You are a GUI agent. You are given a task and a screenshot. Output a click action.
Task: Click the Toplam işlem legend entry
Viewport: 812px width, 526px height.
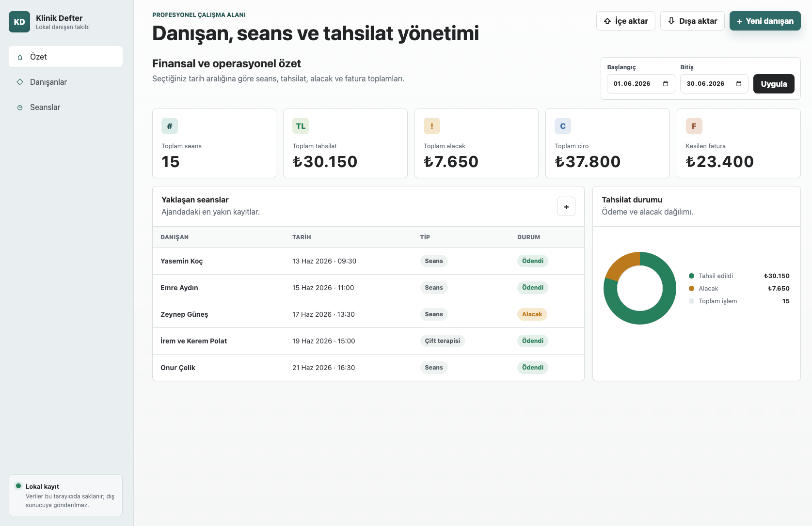739,301
